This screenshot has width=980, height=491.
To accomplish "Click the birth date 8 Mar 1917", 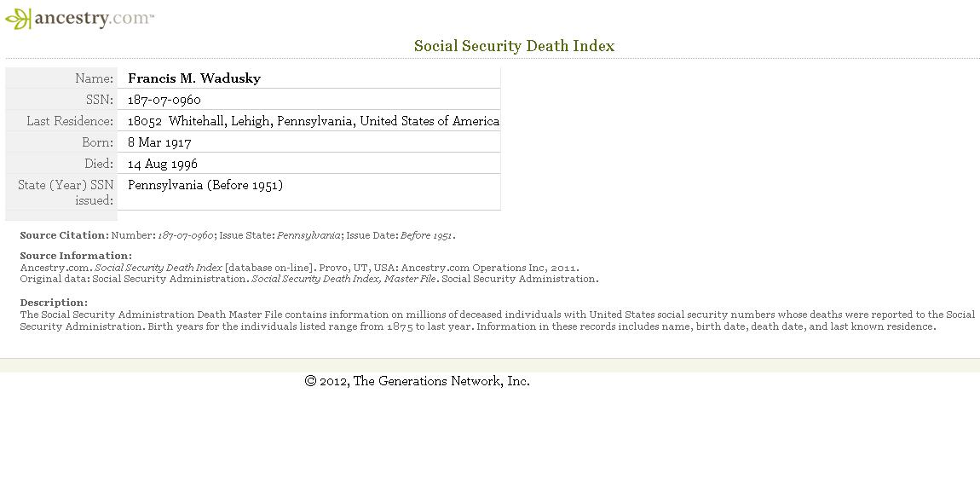I will point(159,142).
